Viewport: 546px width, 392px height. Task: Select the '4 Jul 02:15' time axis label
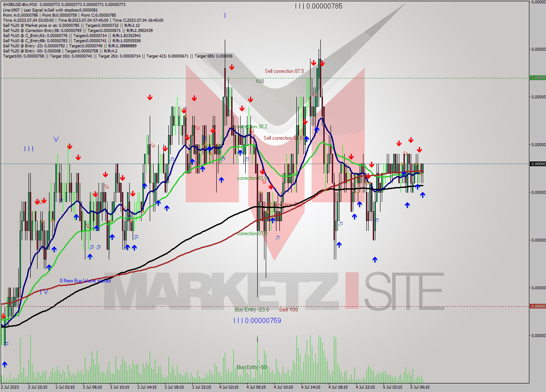pyautogui.click(x=229, y=387)
